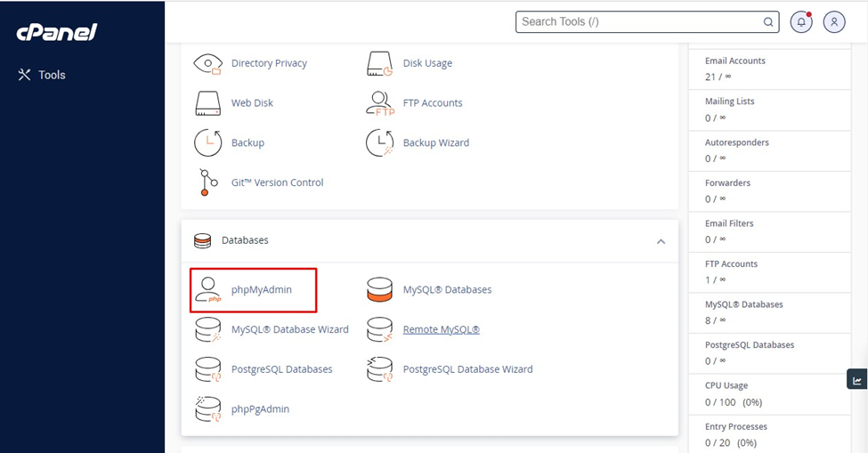Click the Entry Processes statistic label
Screen dimensions: 868x453
(x=735, y=426)
